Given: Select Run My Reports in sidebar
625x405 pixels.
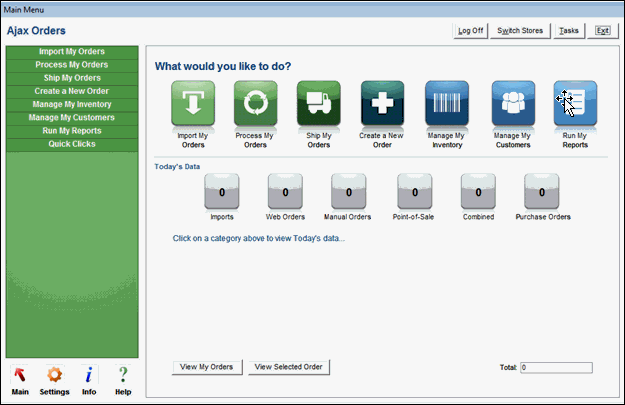Looking at the screenshot, I should tap(72, 131).
